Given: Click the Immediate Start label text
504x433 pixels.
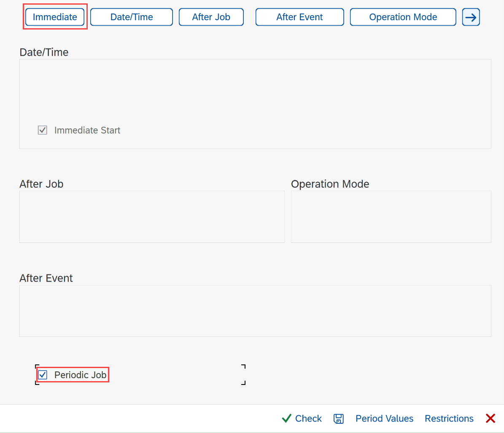Looking at the screenshot, I should pyautogui.click(x=87, y=130).
